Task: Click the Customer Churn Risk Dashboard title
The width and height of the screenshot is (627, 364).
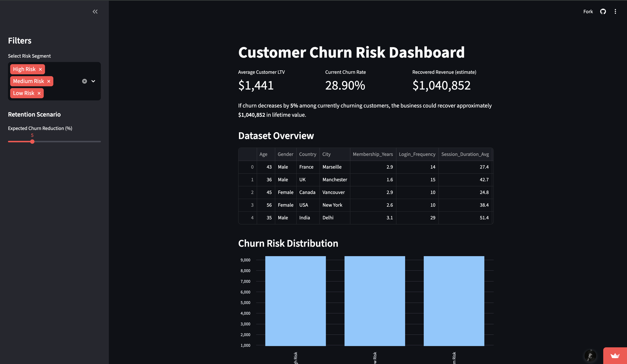Action: [x=351, y=52]
